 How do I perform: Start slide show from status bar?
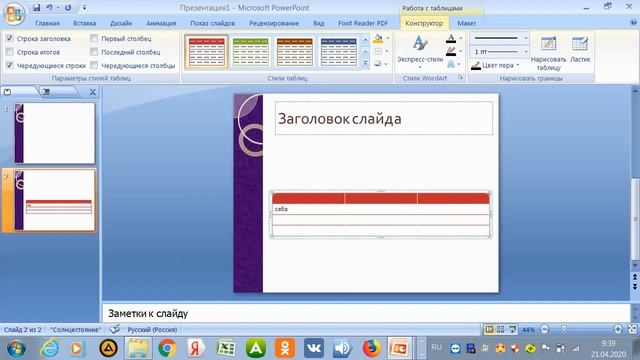pos(512,329)
